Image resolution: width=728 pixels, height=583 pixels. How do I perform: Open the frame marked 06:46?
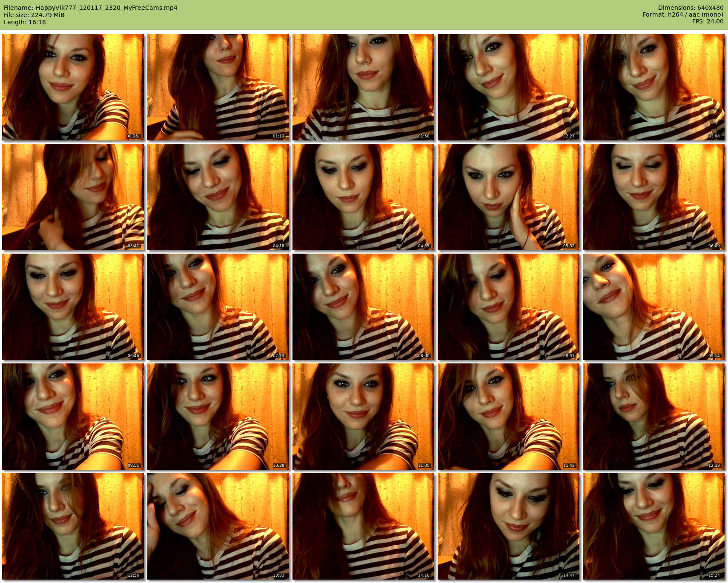(73, 307)
